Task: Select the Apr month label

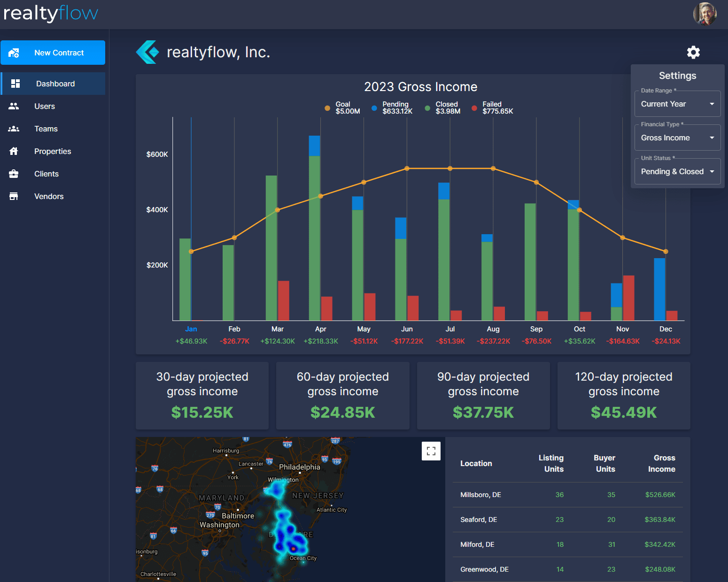Action: 321,329
